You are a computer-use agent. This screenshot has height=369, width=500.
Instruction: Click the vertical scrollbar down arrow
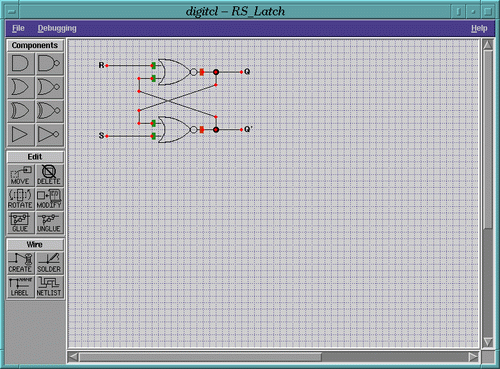tap(488, 342)
